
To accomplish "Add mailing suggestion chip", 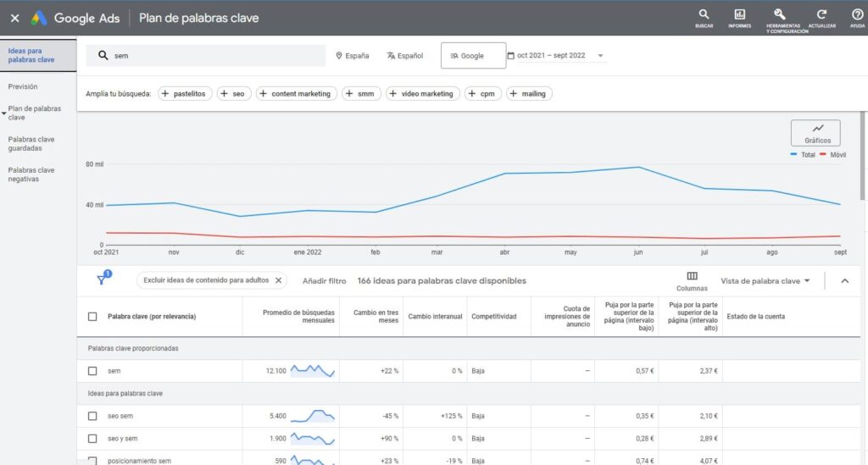I will (x=529, y=94).
